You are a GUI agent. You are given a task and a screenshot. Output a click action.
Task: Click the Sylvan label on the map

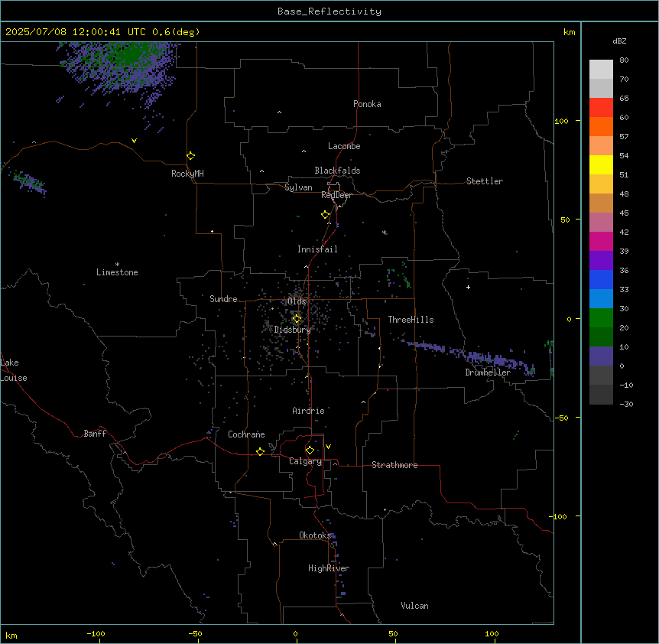click(298, 187)
